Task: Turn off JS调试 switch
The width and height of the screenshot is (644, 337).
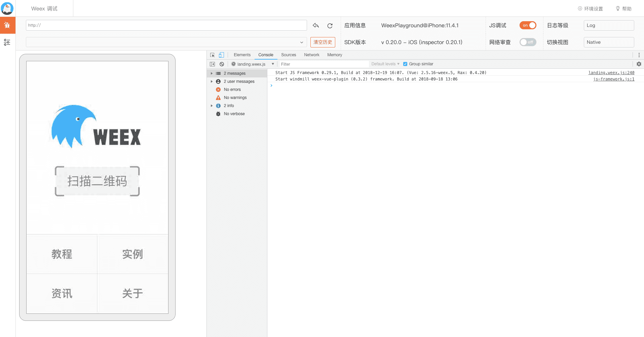Action: tap(528, 25)
